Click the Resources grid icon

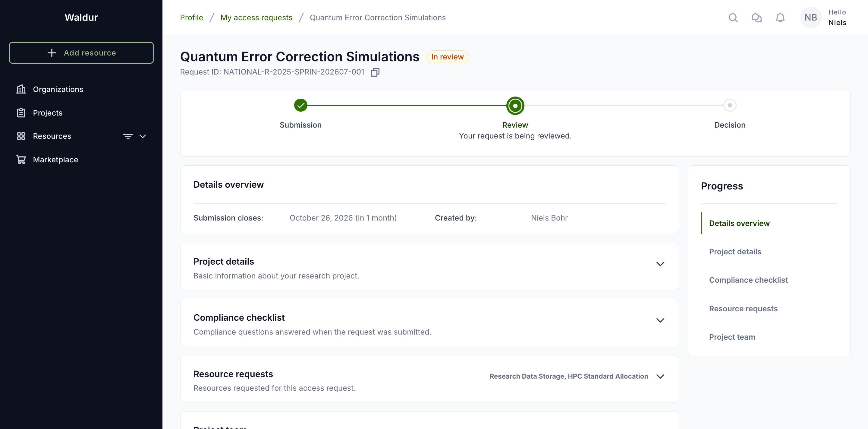[21, 136]
